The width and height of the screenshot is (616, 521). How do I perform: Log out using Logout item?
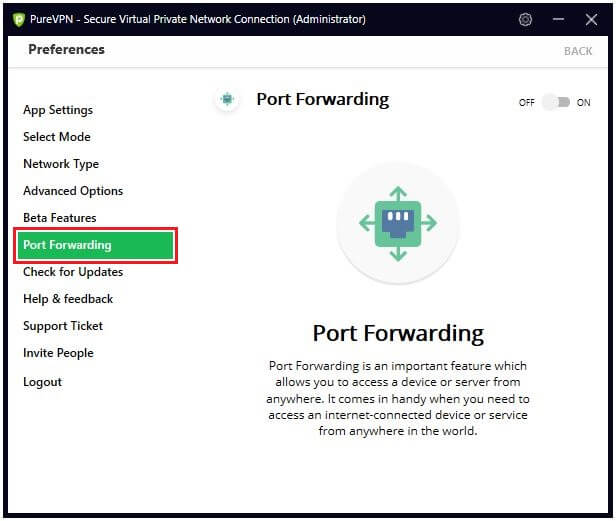42,382
